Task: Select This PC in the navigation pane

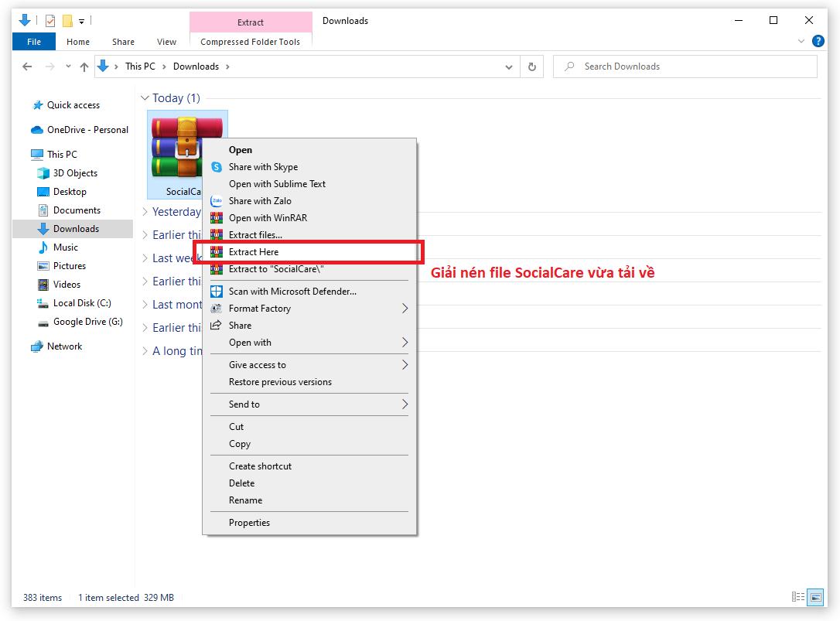Action: click(54, 155)
